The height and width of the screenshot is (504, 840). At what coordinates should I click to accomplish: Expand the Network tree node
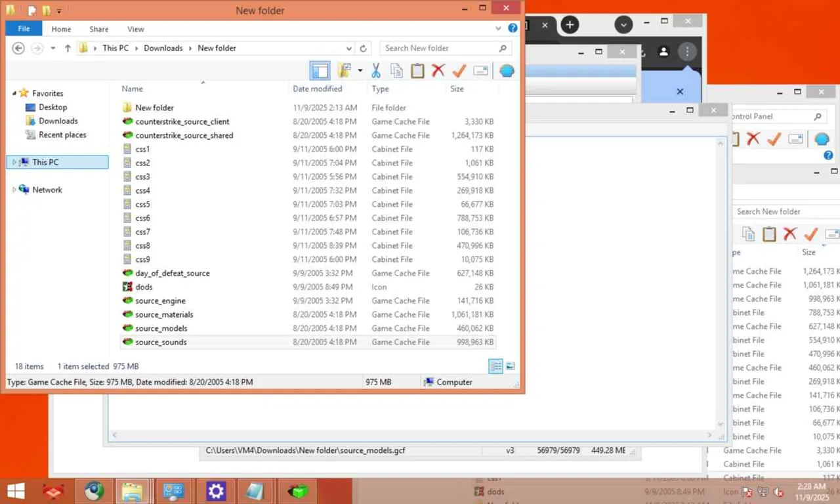click(14, 190)
